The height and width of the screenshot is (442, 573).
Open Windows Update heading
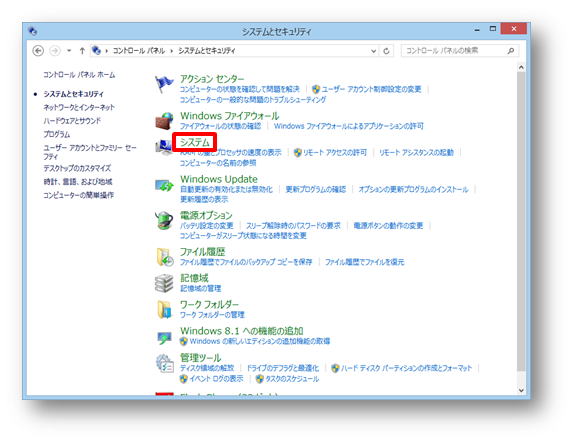coord(219,179)
